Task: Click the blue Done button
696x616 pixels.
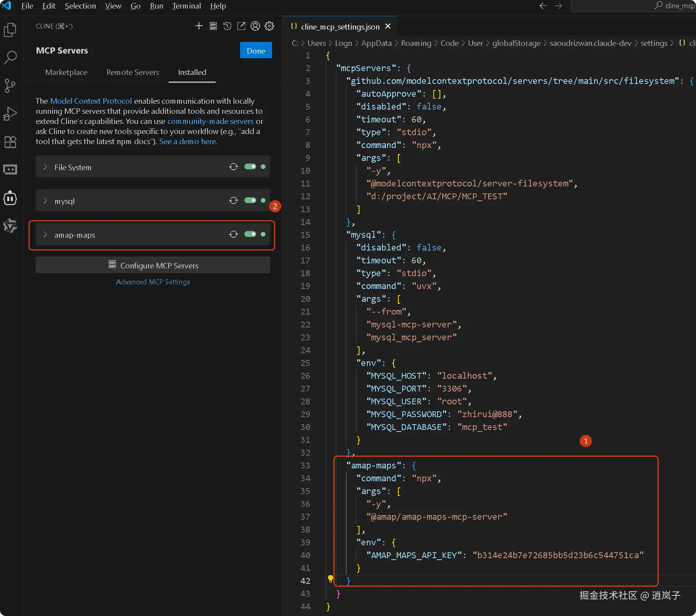Action: [256, 50]
